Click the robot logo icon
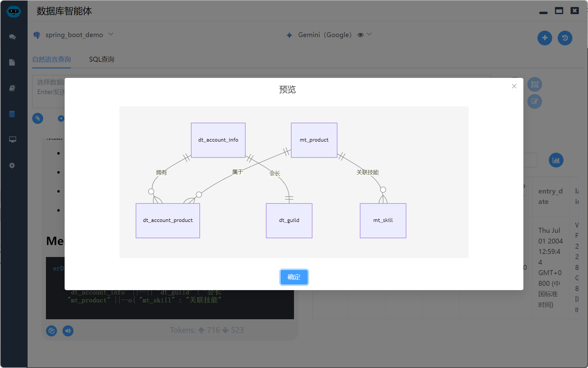Screen dimensions: 588x368 [13, 11]
